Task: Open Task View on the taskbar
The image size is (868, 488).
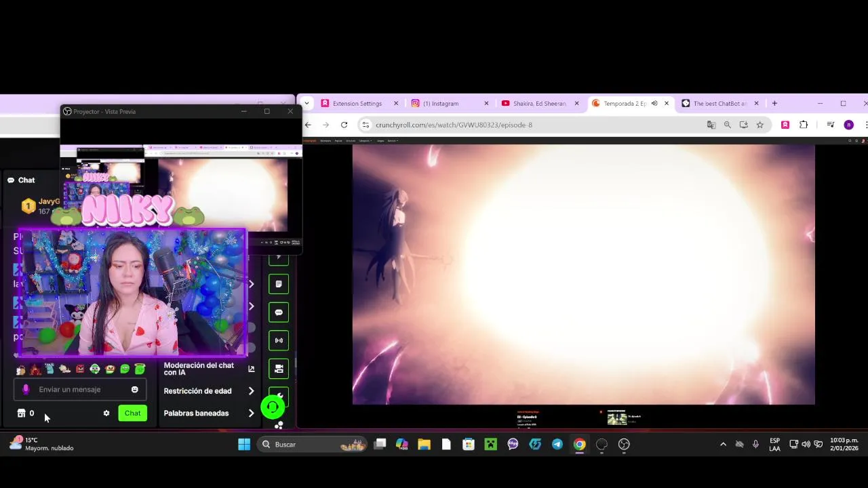Action: [x=380, y=444]
